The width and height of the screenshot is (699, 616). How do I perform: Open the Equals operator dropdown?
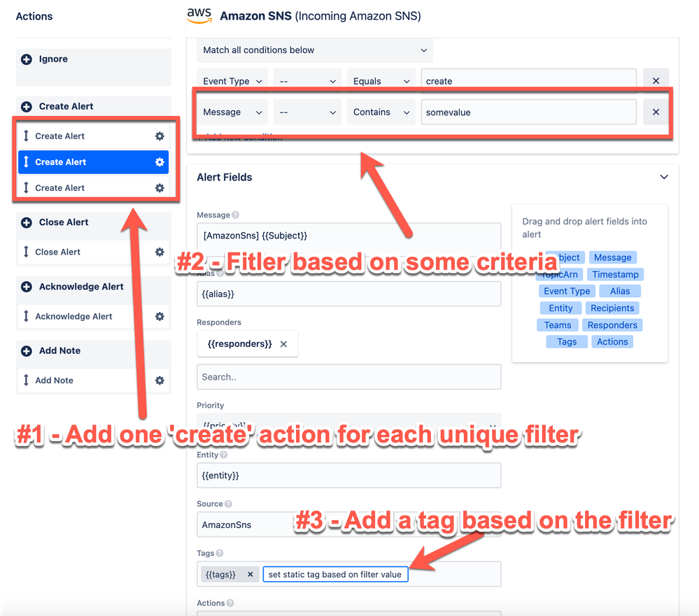point(381,81)
